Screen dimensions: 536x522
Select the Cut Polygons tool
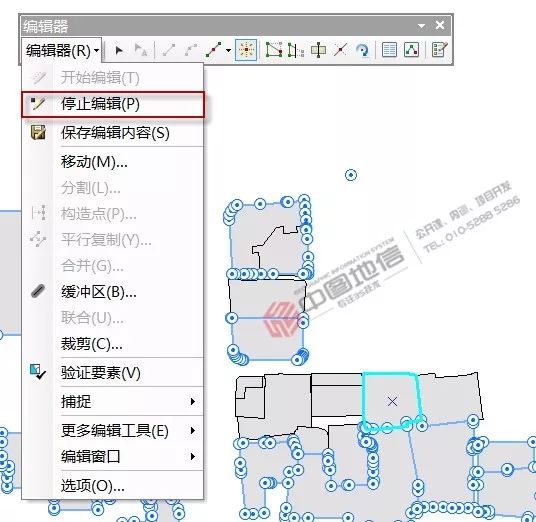pyautogui.click(x=318, y=50)
